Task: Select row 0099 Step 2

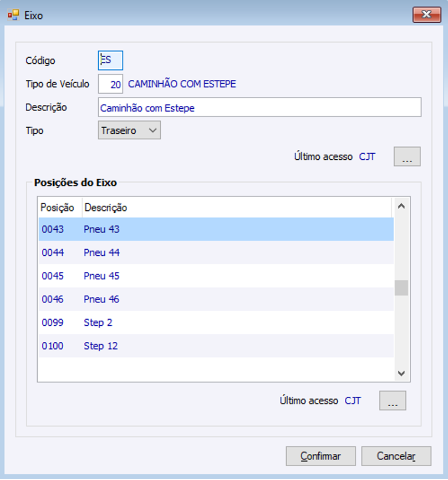Action: [x=216, y=322]
